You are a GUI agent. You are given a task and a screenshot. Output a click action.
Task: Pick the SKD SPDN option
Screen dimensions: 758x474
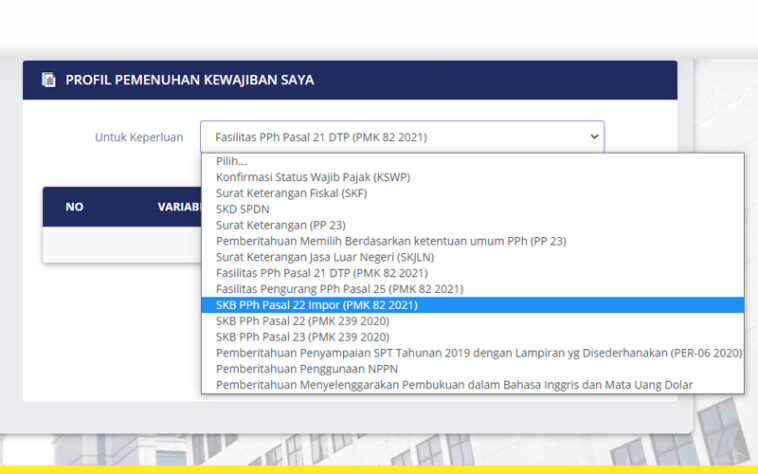pos(473,209)
